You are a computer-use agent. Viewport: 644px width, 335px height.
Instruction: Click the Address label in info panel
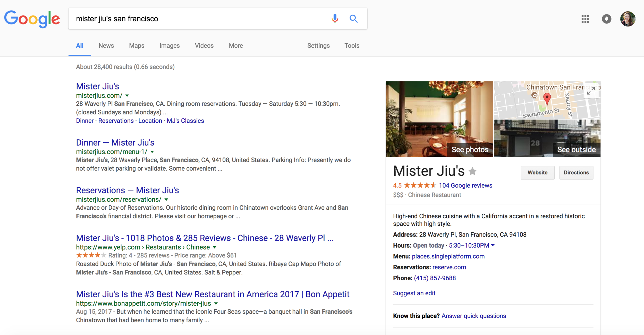click(x=405, y=234)
